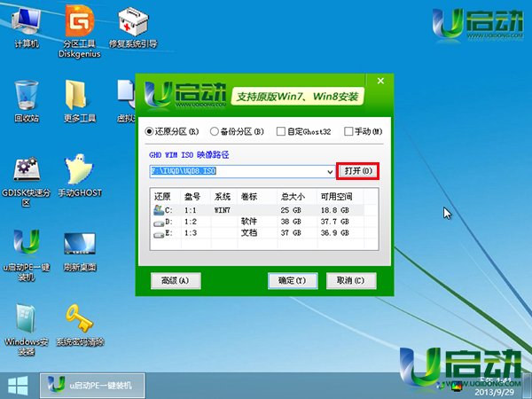Open the 修复系统引导 toolbox icon
Viewport: 532px width, 399px height.
[x=133, y=27]
